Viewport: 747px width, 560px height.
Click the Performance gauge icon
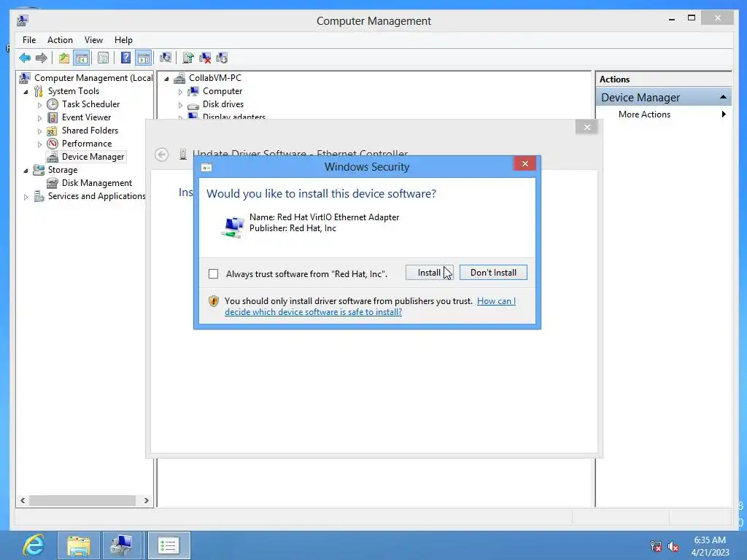[x=53, y=144]
